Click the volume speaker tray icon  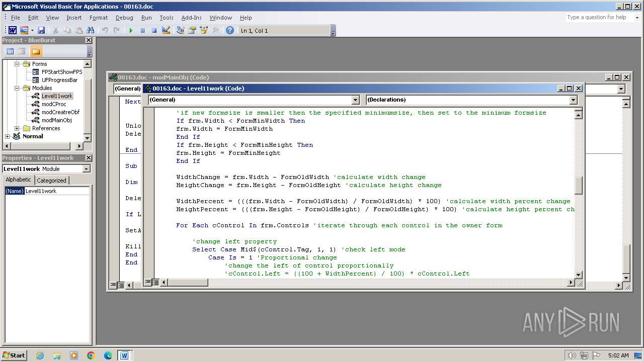tap(572, 355)
